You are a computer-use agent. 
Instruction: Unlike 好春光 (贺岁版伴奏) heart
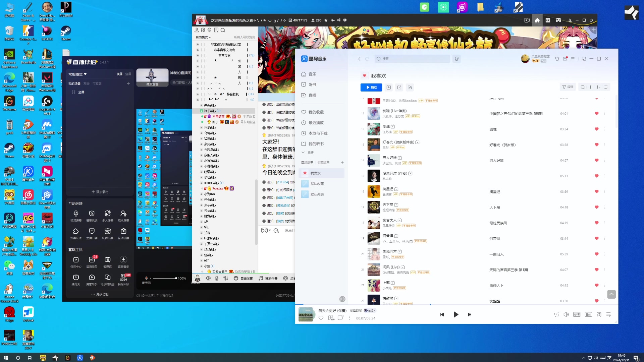tap(597, 145)
